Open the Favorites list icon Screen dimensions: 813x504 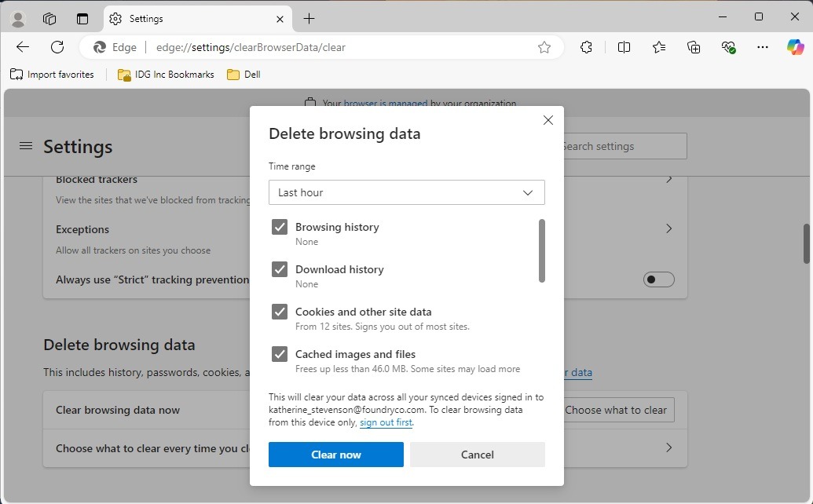click(658, 48)
